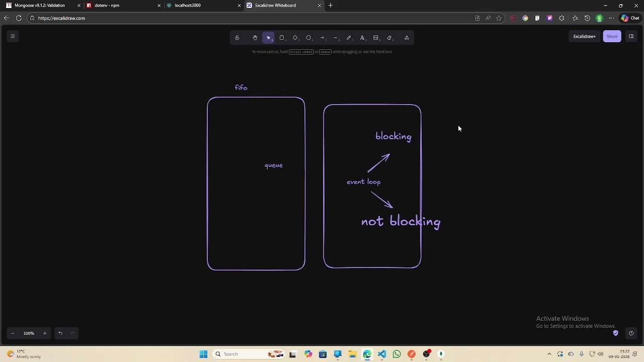644x362 pixels.
Task: Open the Windows Start menu
Action: pos(203,354)
